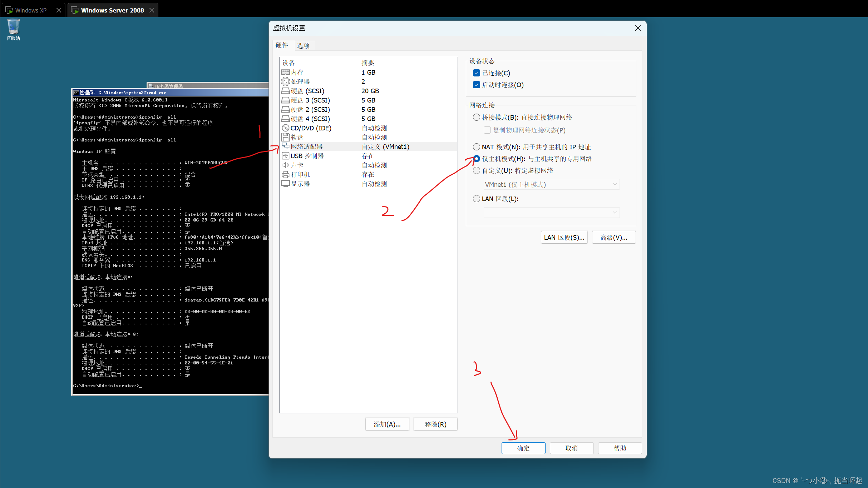Click the 确定 (OK) button

[523, 448]
